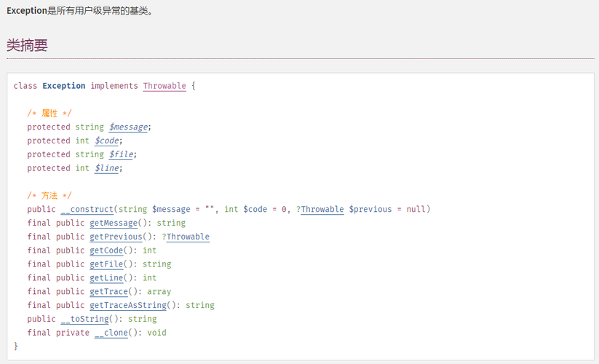Screen dimensions: 599x364
Task: Click the Exception class name in declaration
Action: (x=64, y=86)
